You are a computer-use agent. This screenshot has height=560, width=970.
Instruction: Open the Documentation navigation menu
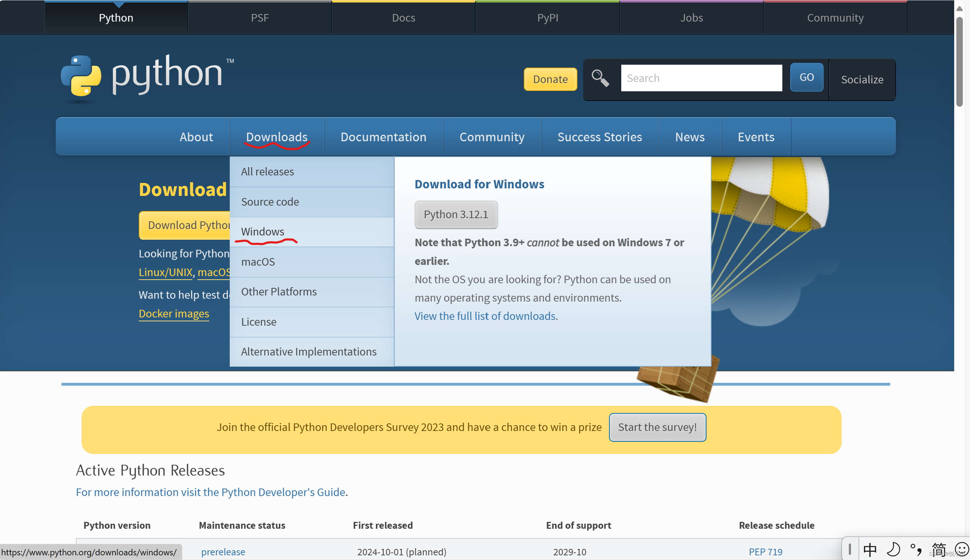click(384, 137)
